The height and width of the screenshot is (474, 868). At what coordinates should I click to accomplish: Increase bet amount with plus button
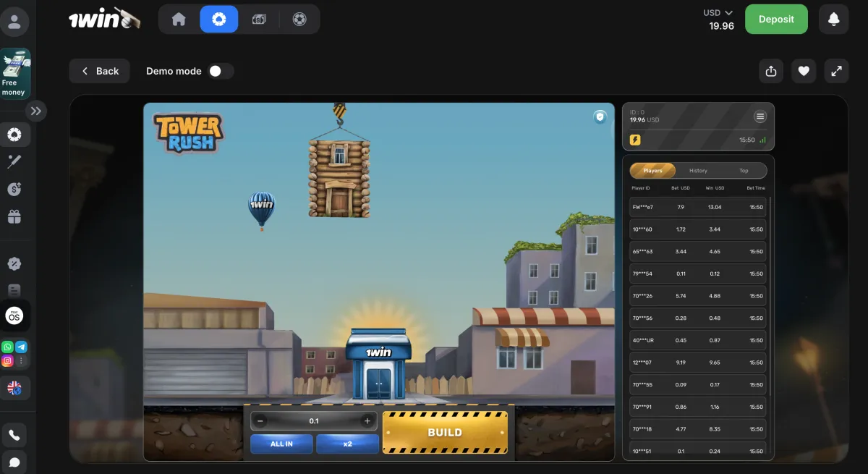(367, 421)
